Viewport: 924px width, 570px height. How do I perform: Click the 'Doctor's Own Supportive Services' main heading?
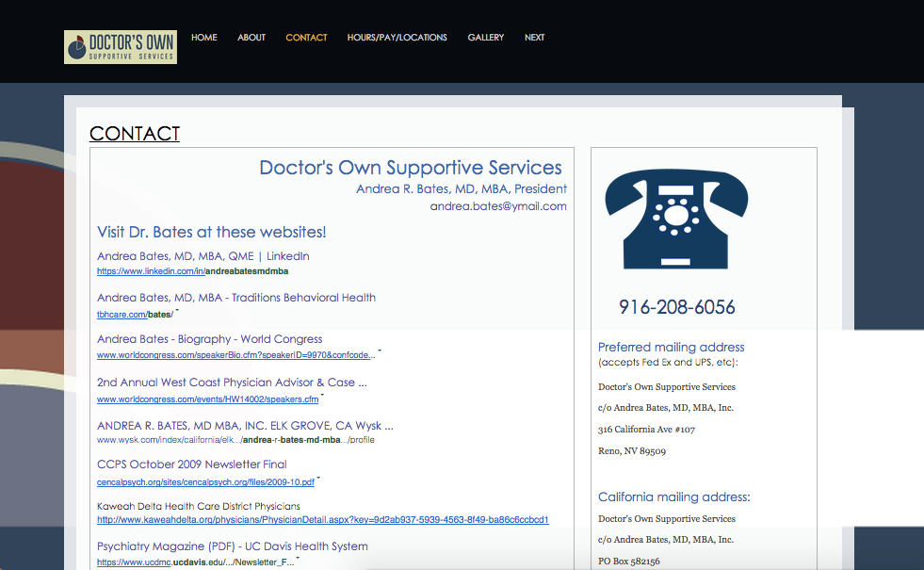(411, 168)
